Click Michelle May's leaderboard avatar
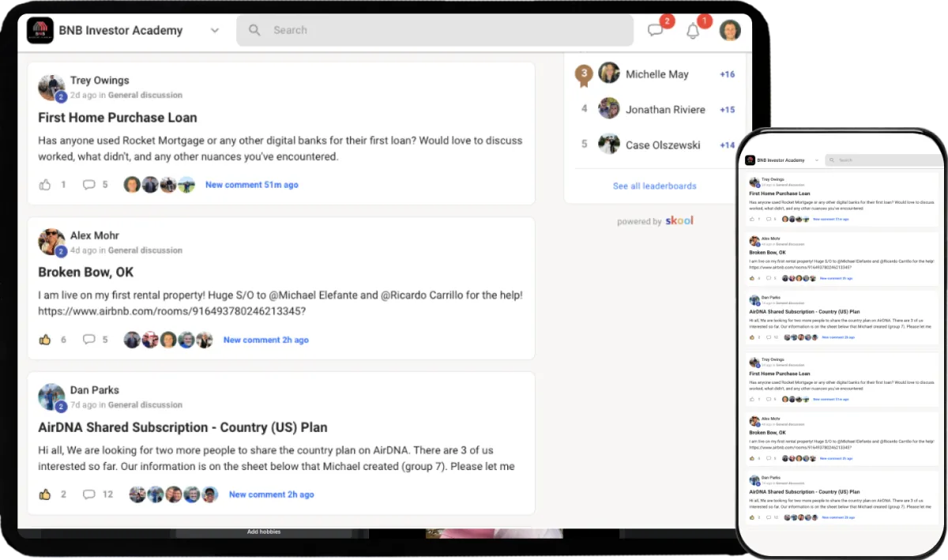 [x=609, y=73]
